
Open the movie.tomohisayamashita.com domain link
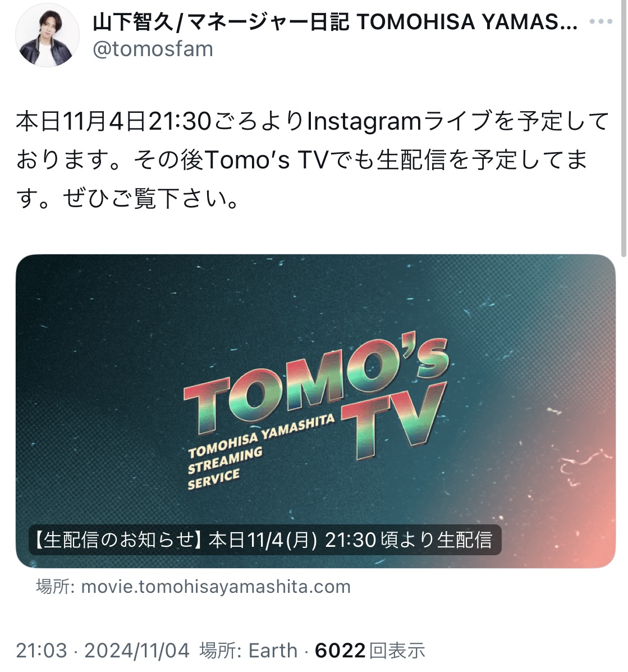[216, 586]
